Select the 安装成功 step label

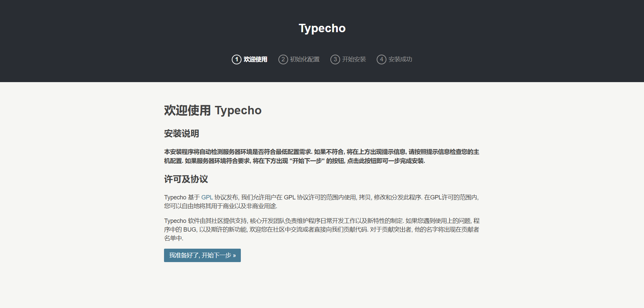[400, 59]
